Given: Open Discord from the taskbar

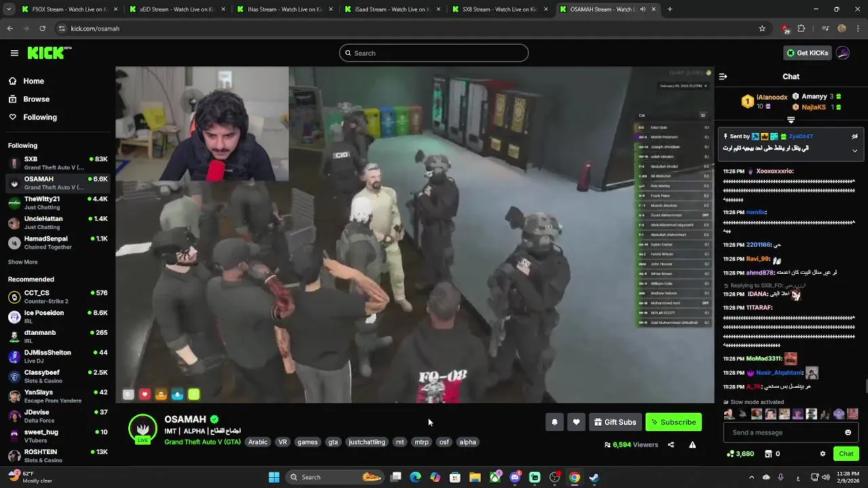Looking at the screenshot, I should tap(515, 477).
